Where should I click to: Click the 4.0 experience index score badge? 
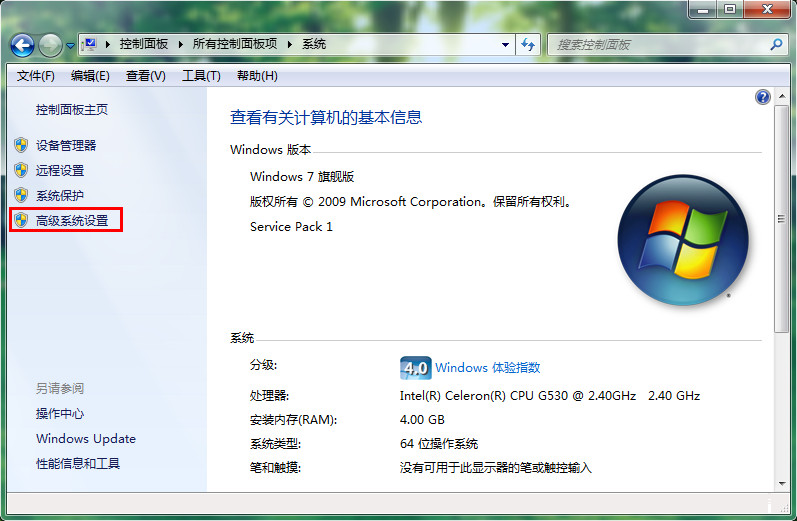[415, 367]
